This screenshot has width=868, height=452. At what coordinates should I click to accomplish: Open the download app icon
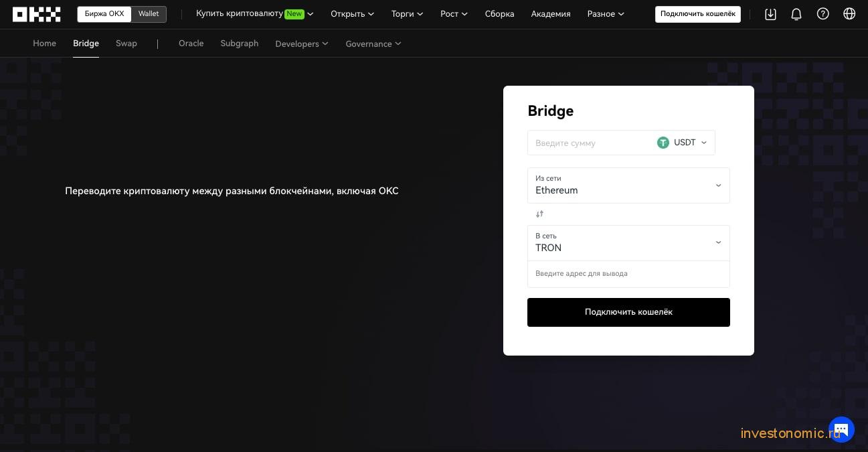pos(770,14)
